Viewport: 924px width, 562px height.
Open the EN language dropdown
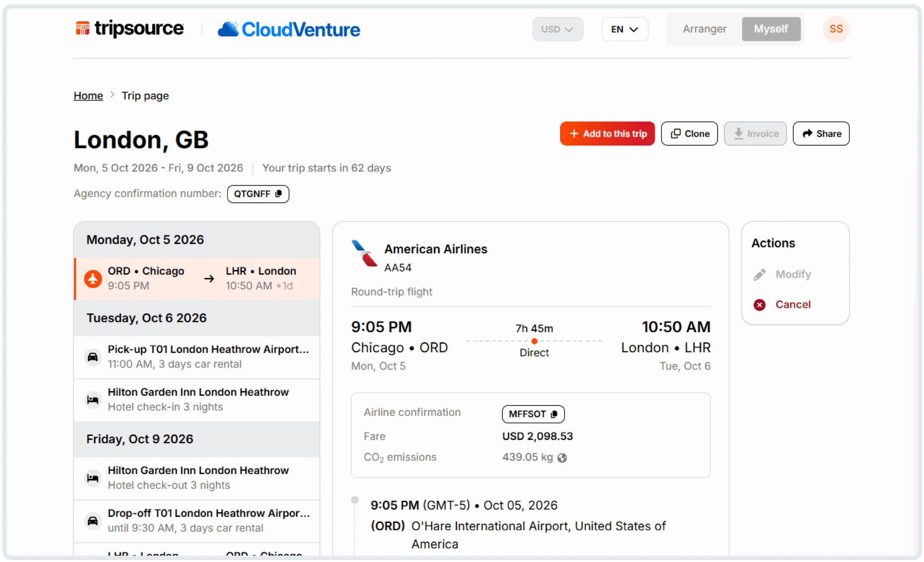tap(624, 29)
